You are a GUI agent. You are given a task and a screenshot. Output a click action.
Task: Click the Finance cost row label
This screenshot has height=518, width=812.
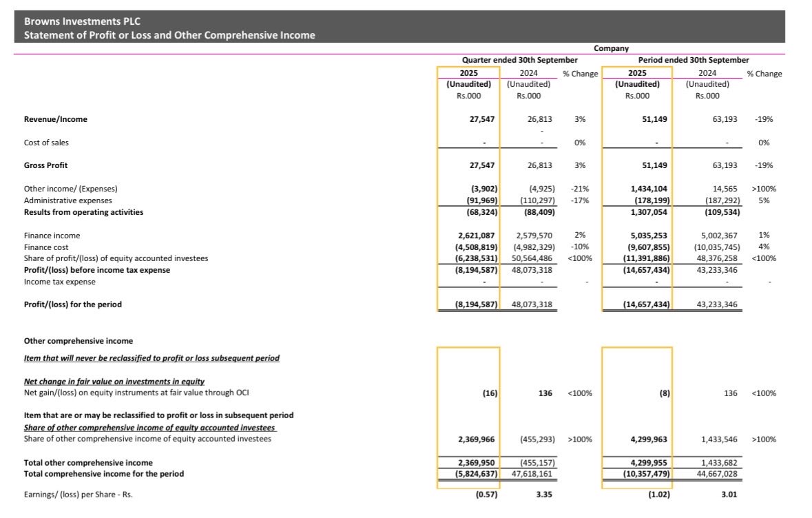tap(48, 247)
